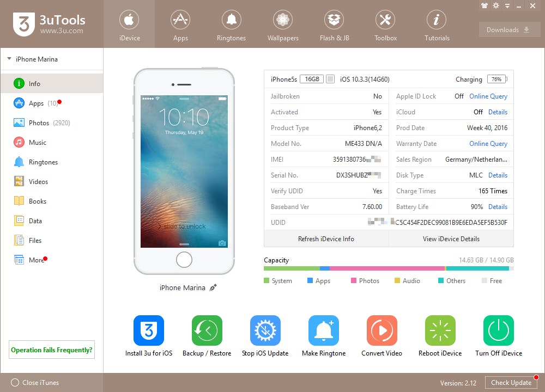Image resolution: width=545 pixels, height=392 pixels.
Task: Click the Stop iOS Update icon
Action: coord(265,330)
